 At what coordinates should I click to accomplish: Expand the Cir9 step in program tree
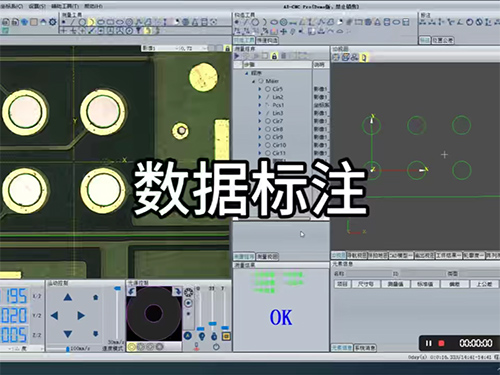point(260,137)
